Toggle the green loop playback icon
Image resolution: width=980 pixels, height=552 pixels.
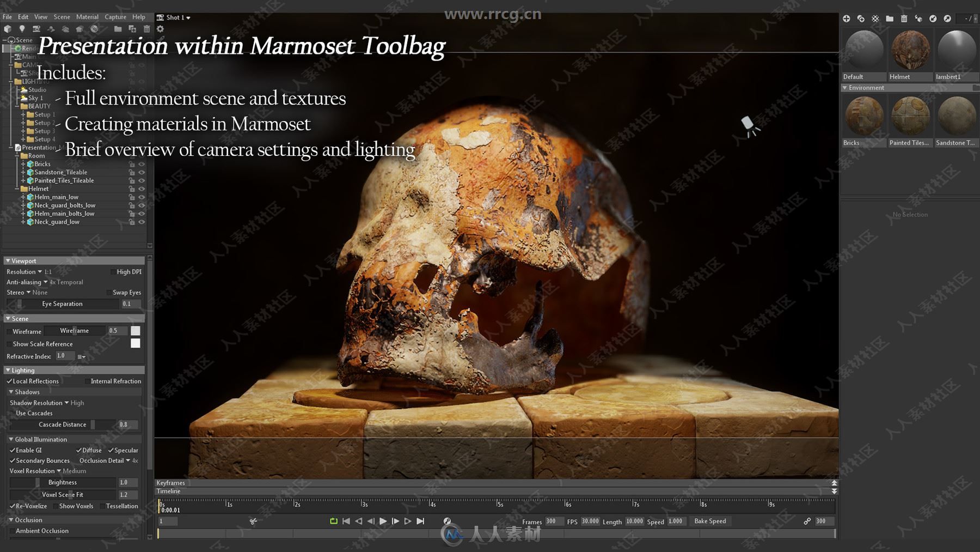point(334,521)
